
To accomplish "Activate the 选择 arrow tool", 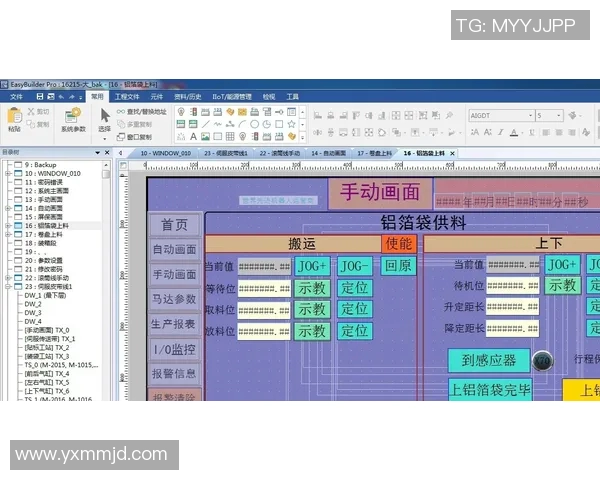I will (104, 120).
